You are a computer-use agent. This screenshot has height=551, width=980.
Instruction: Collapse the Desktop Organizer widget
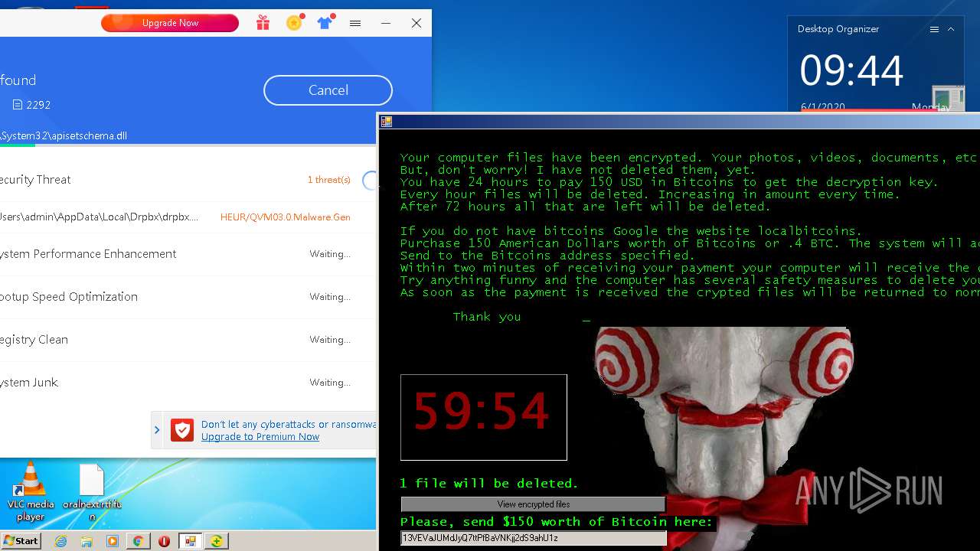pos(951,29)
